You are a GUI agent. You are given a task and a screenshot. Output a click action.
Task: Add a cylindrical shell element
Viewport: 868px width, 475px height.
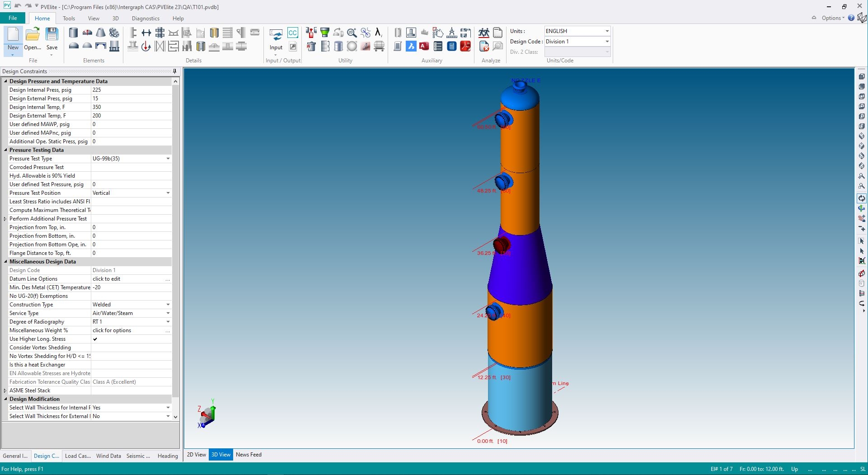(x=73, y=33)
